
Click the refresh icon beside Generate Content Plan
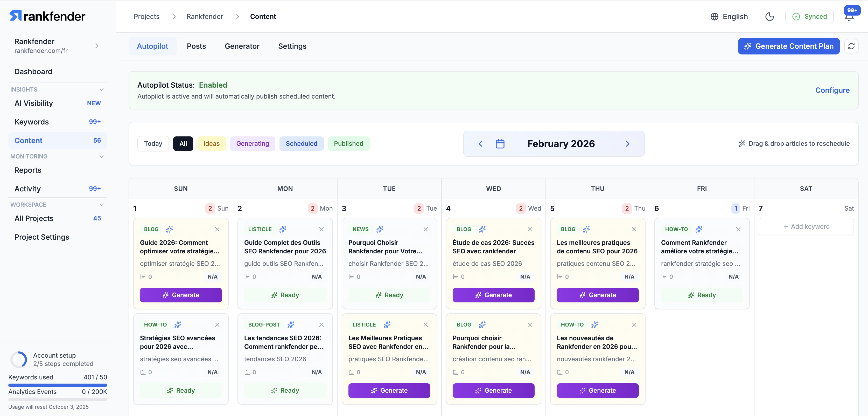[851, 46]
